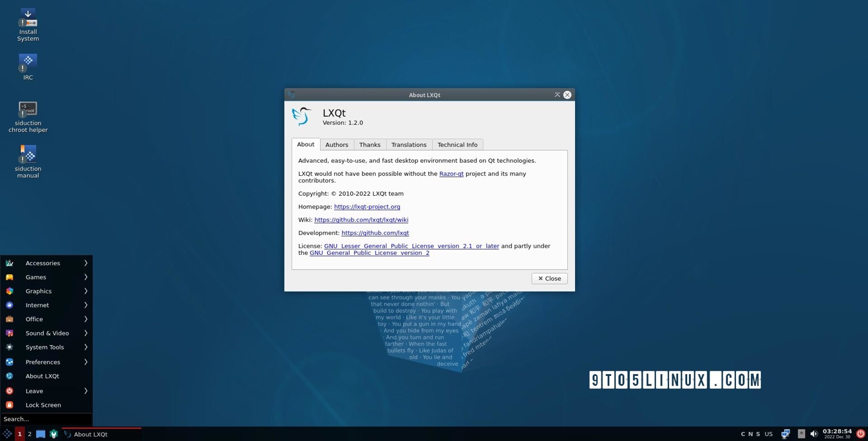Image resolution: width=868 pixels, height=441 pixels.
Task: Switch to the Authors tab
Action: 337,145
